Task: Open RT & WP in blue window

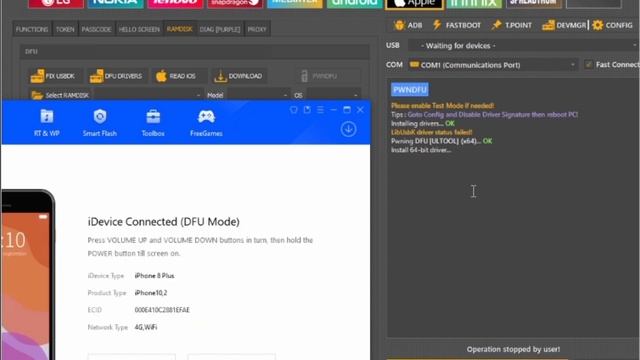Action: point(47,123)
